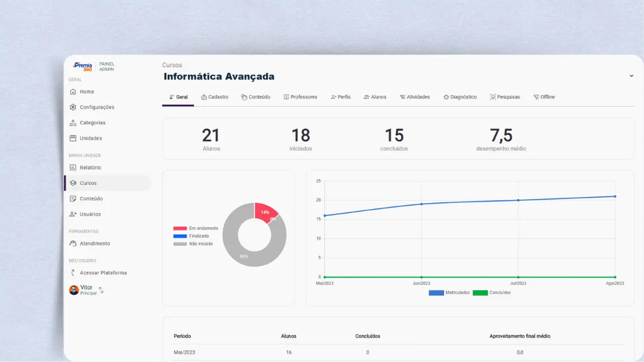Click the Conteúdo sidebar icon
The height and width of the screenshot is (362, 644).
click(x=73, y=199)
